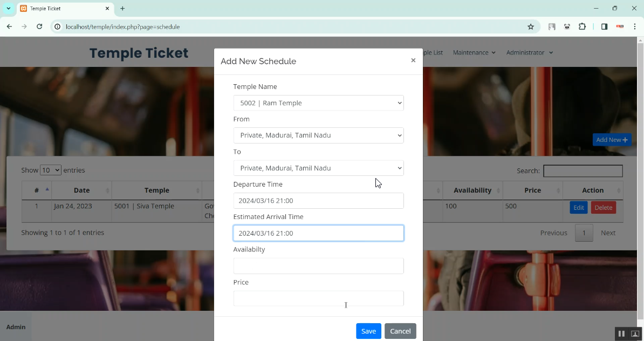Save the new schedule
Image resolution: width=644 pixels, height=341 pixels.
tap(368, 331)
